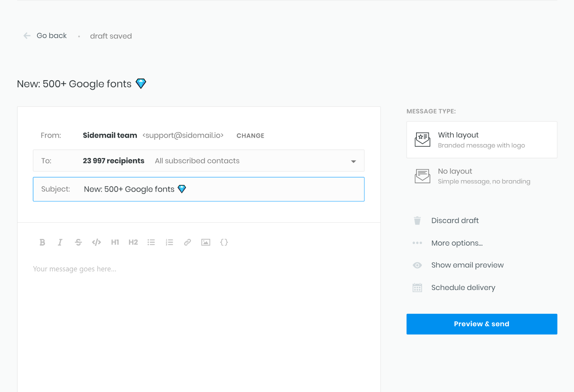This screenshot has width=574, height=392.
Task: Click the Preview & send button
Action: tap(482, 324)
